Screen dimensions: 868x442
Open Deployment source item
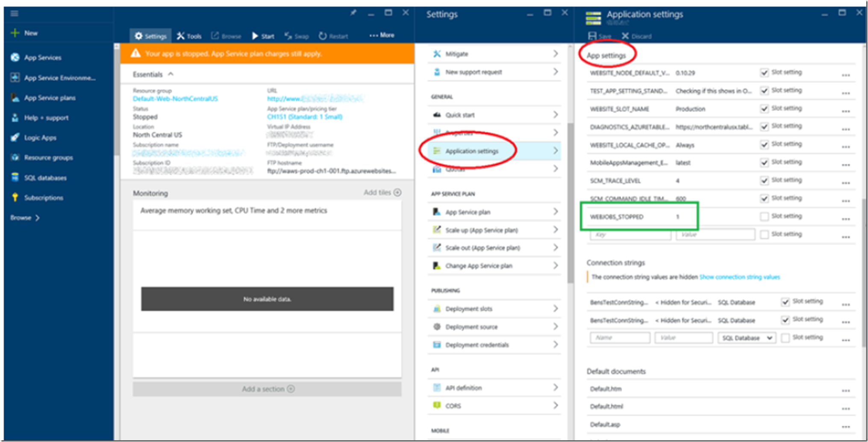pos(495,327)
